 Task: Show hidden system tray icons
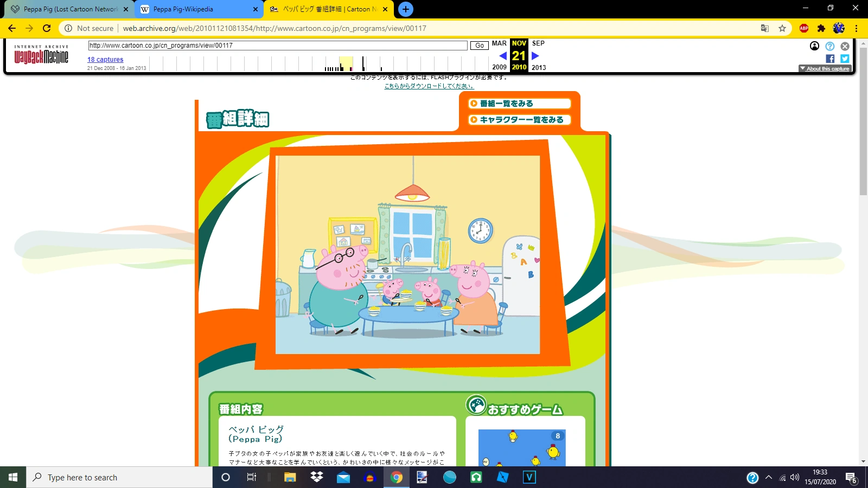[769, 478]
